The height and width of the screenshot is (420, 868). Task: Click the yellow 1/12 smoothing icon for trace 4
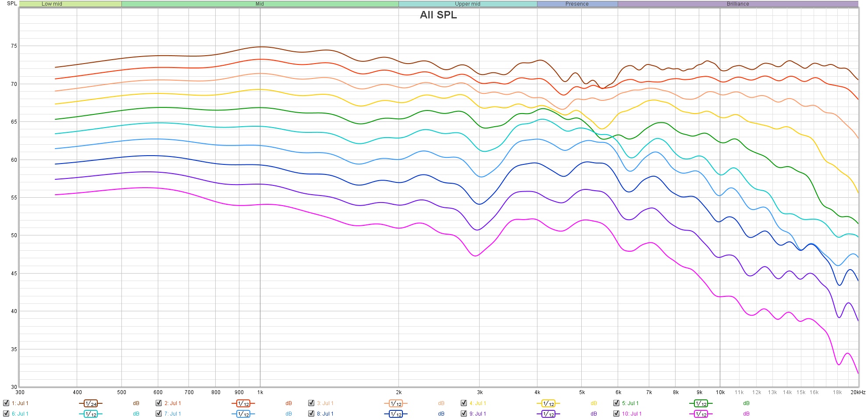pos(548,403)
